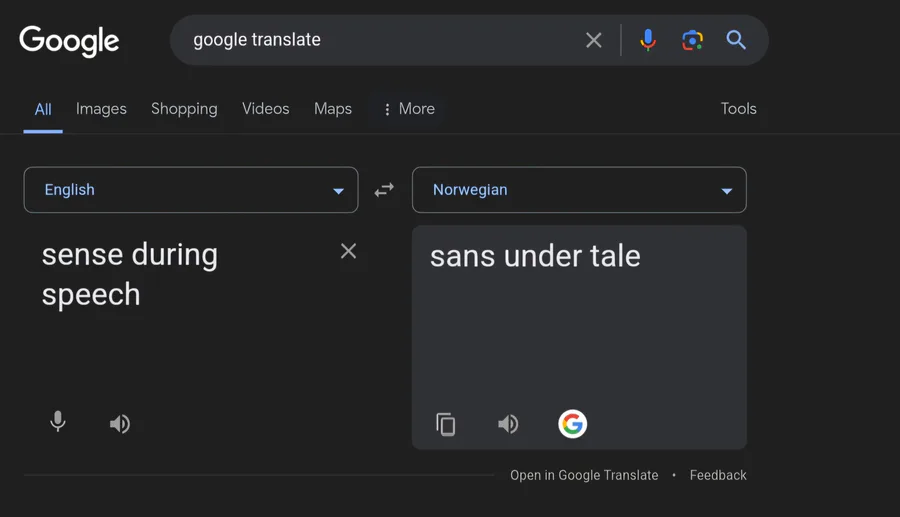Open the English source language dropdown
This screenshot has height=517, width=900.
pyautogui.click(x=191, y=190)
